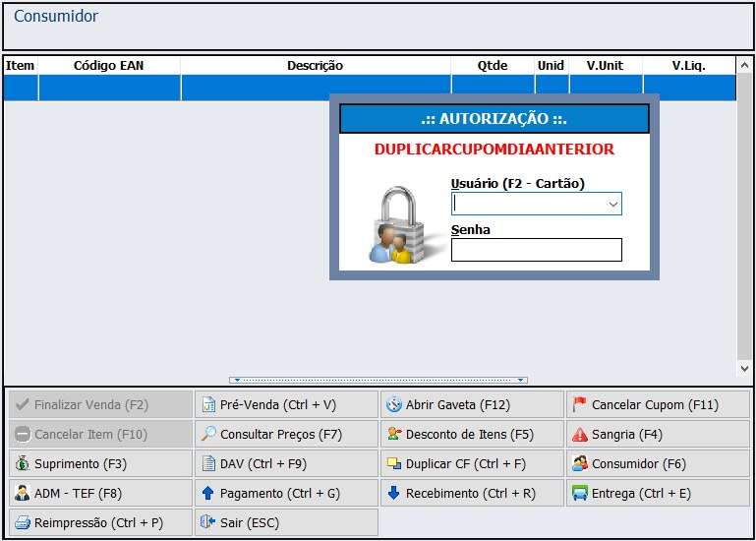Click the scroll down arrow of item list

click(744, 368)
